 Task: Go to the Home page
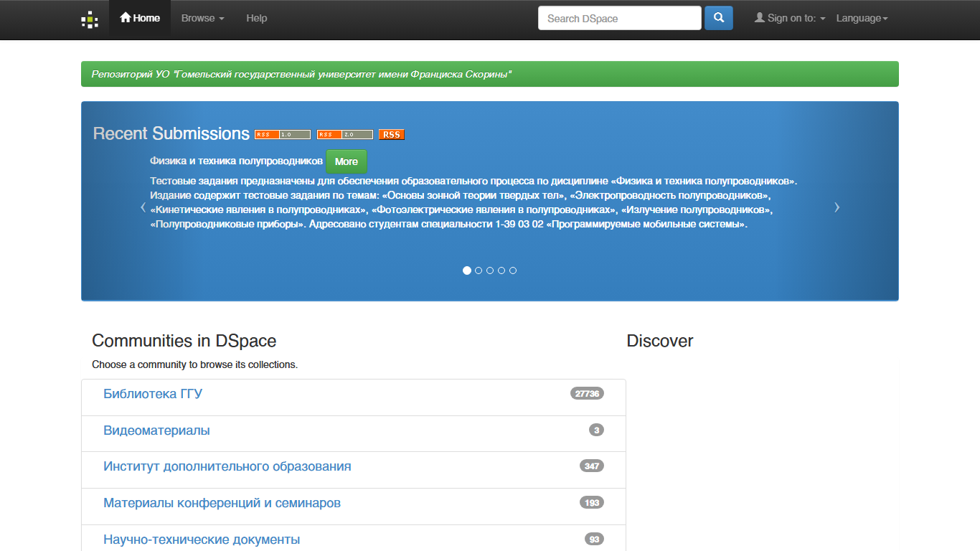click(x=140, y=18)
